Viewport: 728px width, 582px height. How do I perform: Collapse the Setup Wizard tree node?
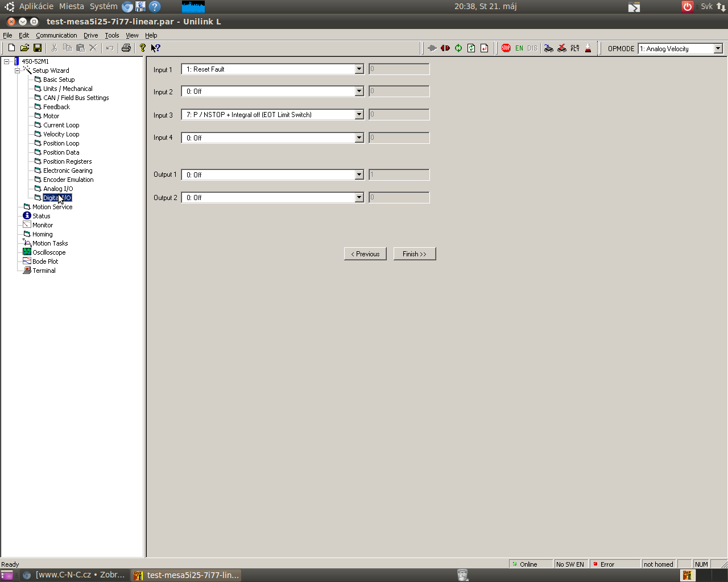point(18,70)
